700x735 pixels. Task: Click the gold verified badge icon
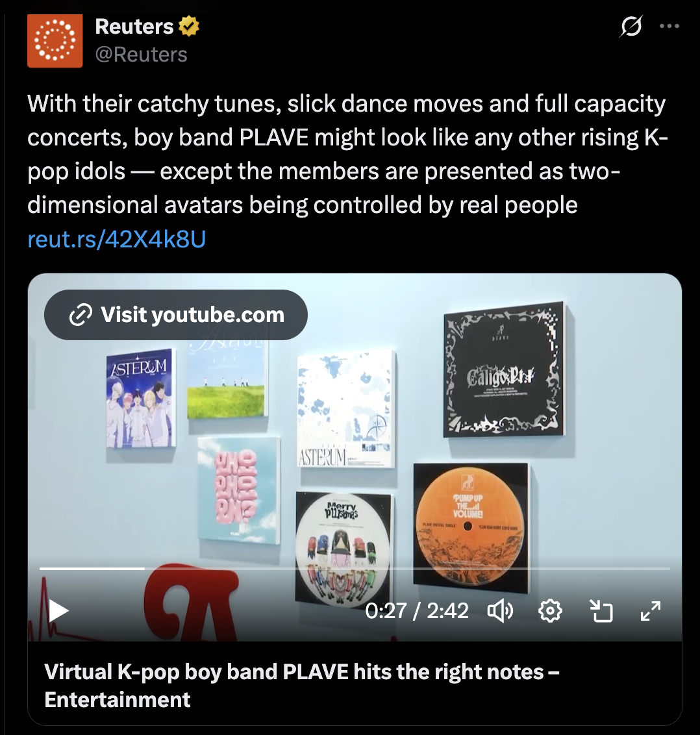click(189, 26)
